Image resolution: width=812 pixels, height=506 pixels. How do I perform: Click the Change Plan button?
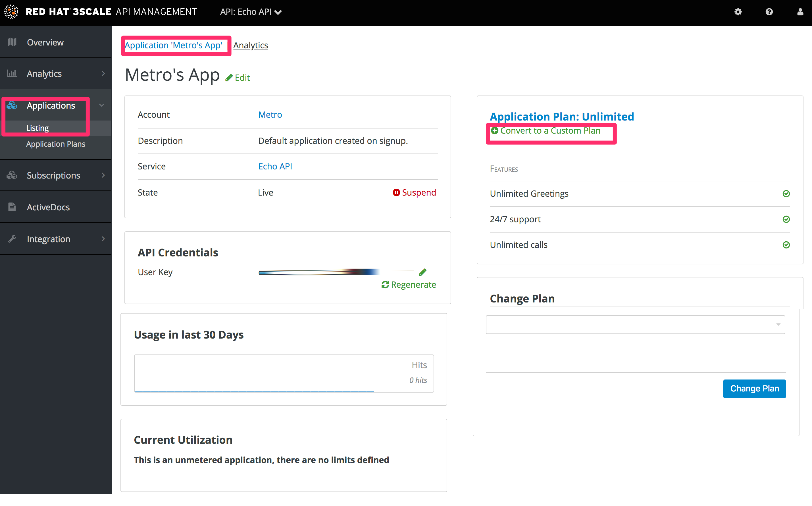pyautogui.click(x=755, y=388)
